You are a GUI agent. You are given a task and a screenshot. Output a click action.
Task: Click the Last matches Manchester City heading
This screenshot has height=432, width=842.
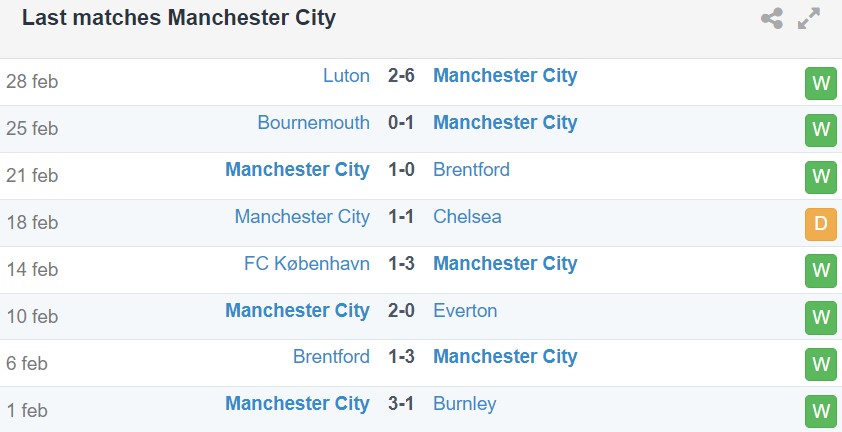coord(179,18)
